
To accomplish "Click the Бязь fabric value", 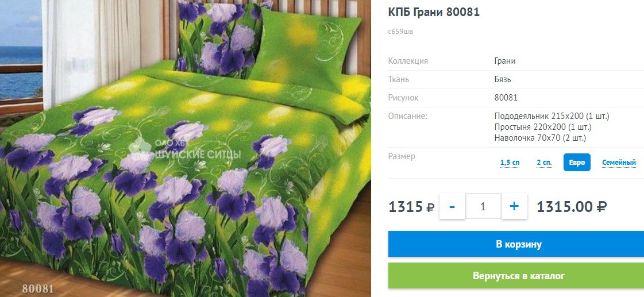I will coord(503,79).
